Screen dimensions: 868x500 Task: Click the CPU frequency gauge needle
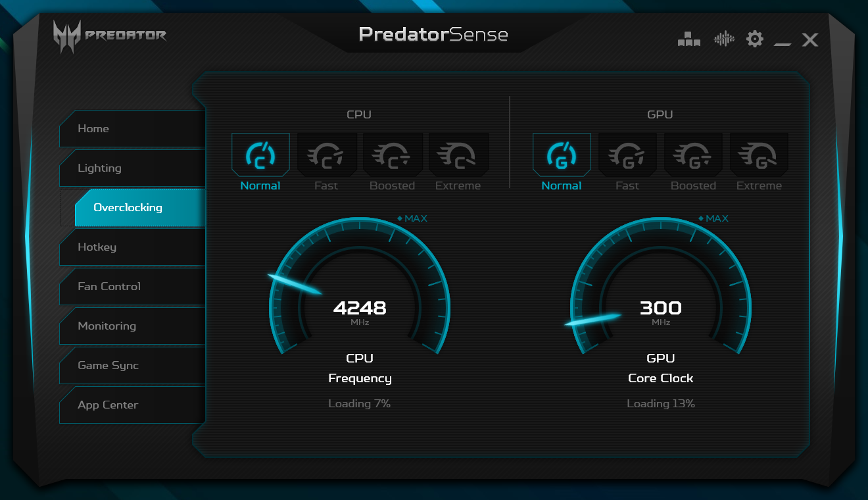click(x=295, y=284)
